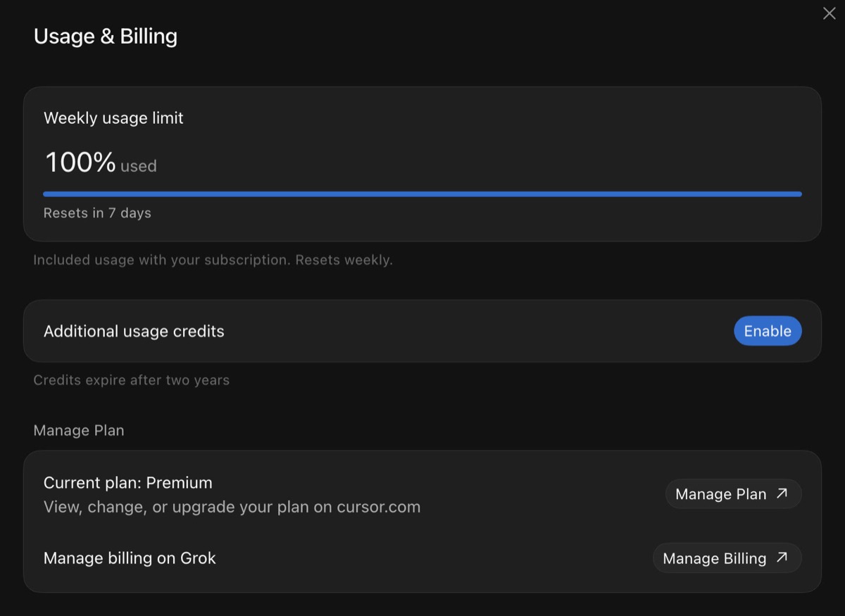Click 'Included usage with your subscription' note

coord(213,260)
